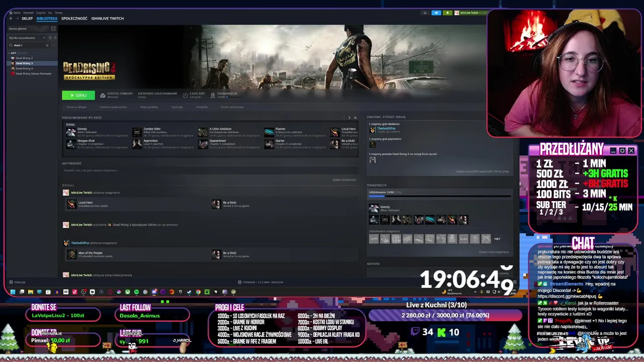Screen dimensions: 644x362
Task: Open Discord from the taskbar
Action: pos(154,292)
